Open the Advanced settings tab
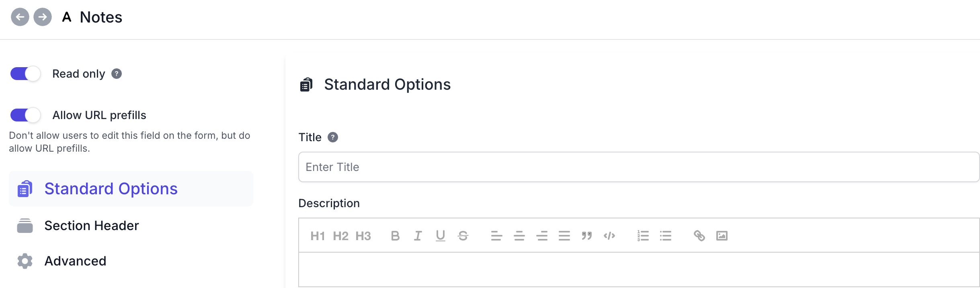This screenshot has width=980, height=288. (x=75, y=261)
